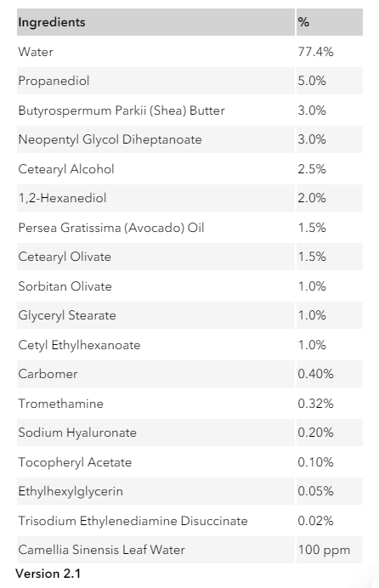
Task: Select Trisodium Ethylenediamine Disuccinate entry
Action: [x=133, y=521]
